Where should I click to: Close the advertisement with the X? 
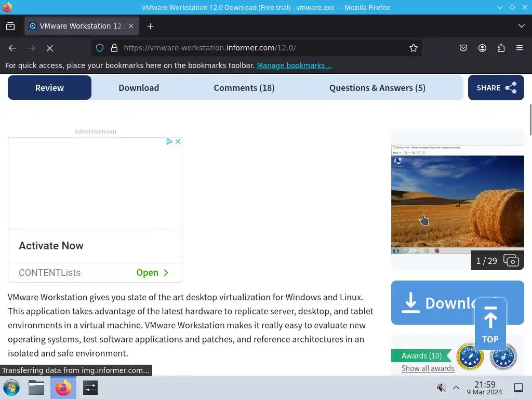[x=178, y=141]
